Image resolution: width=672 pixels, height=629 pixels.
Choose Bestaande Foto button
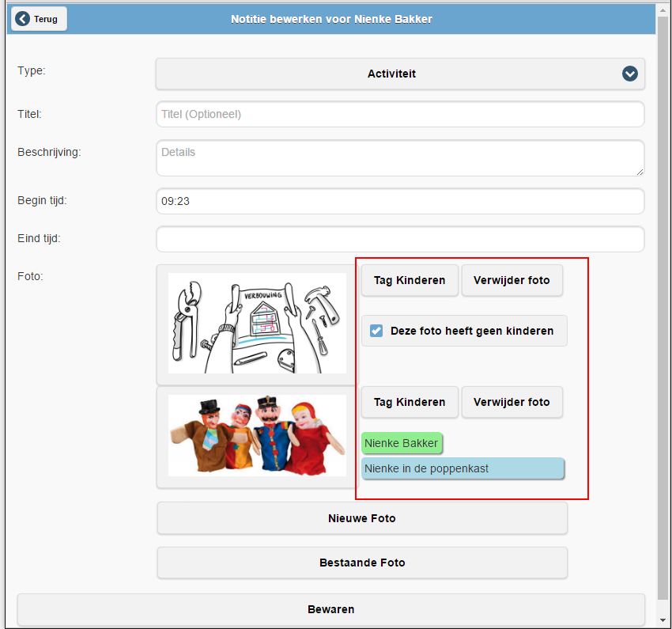[x=362, y=563]
